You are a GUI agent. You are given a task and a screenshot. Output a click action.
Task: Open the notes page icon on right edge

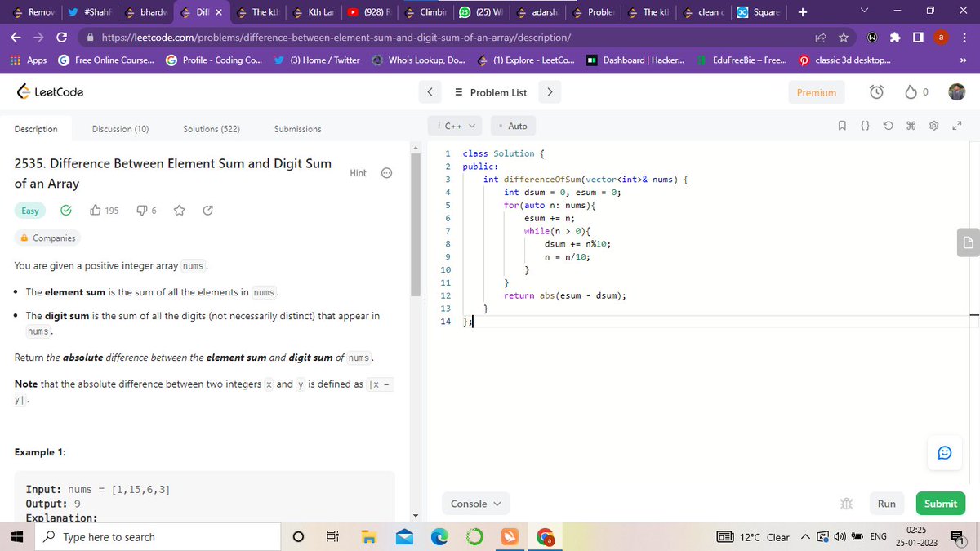[968, 242]
